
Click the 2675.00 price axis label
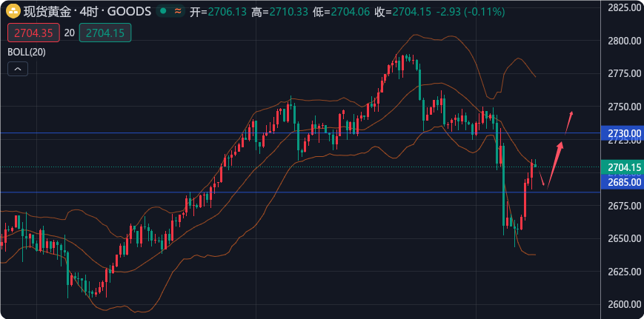[x=624, y=206]
